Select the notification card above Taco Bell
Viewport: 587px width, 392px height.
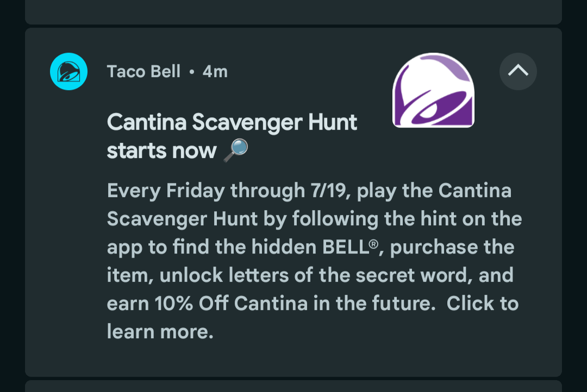(293, 11)
